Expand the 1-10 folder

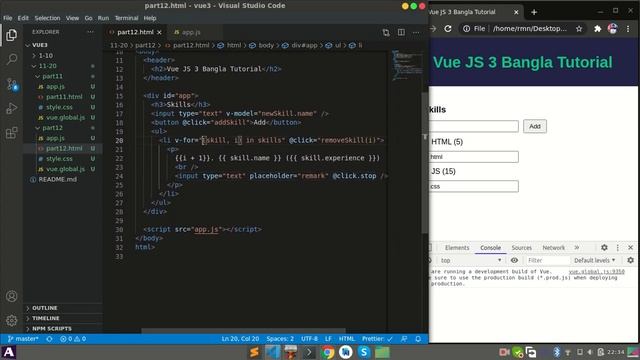pos(45,56)
